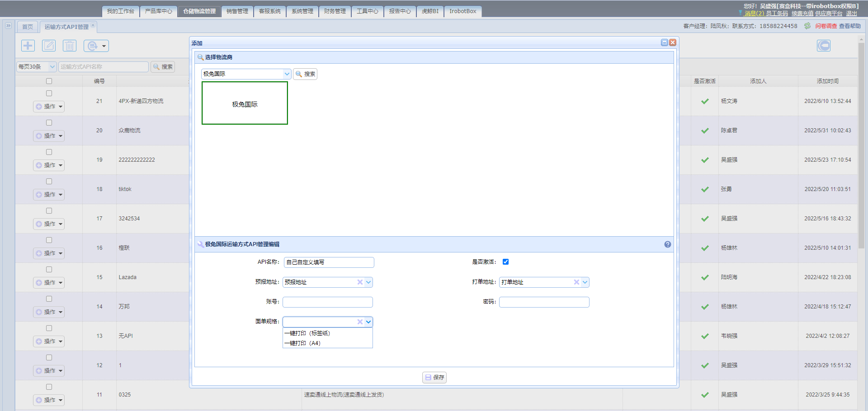Open the export toolbar dropdown button
This screenshot has width=868, height=411.
pos(96,46)
